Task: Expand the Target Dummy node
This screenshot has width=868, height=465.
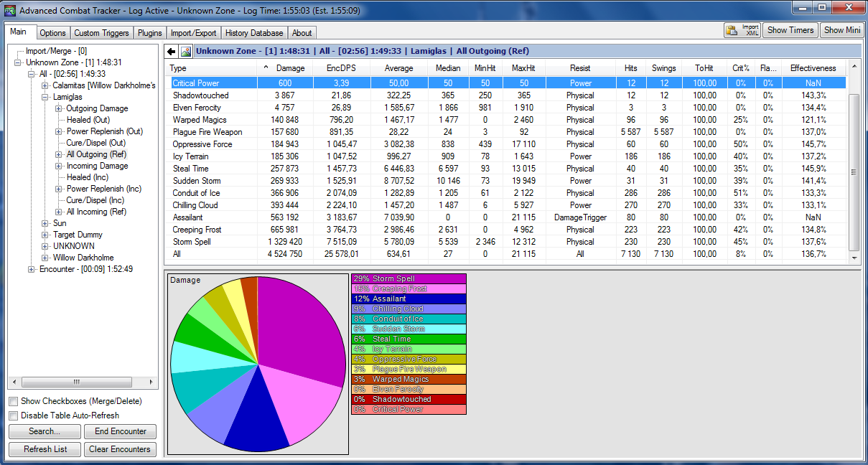Action: (x=45, y=235)
